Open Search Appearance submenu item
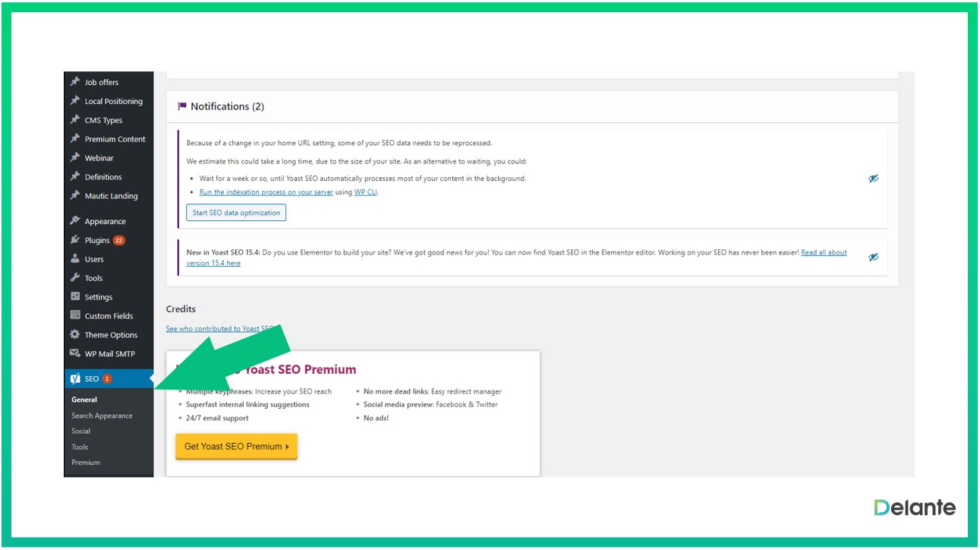Image resolution: width=980 pixels, height=550 pixels. coord(102,416)
